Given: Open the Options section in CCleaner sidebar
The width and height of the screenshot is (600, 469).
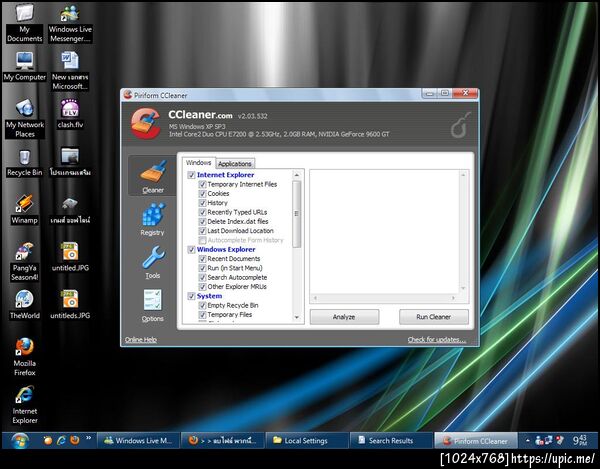Looking at the screenshot, I should point(153,305).
